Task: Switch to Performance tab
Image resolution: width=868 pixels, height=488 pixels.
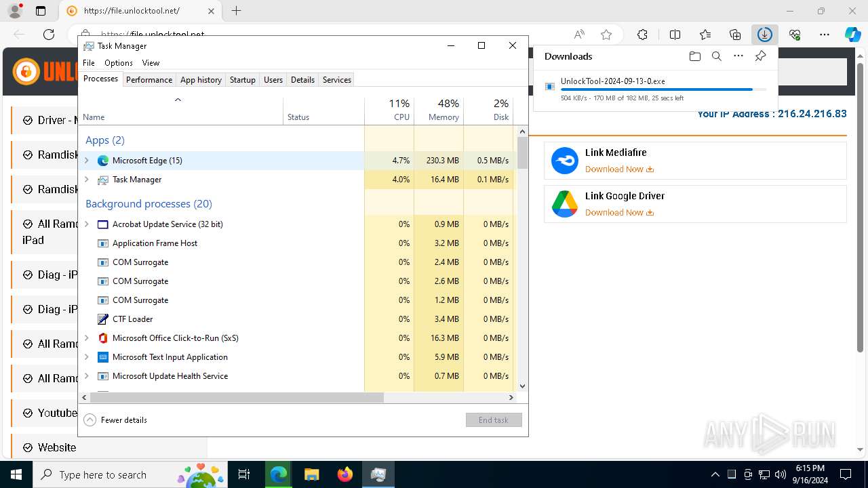Action: coord(149,80)
